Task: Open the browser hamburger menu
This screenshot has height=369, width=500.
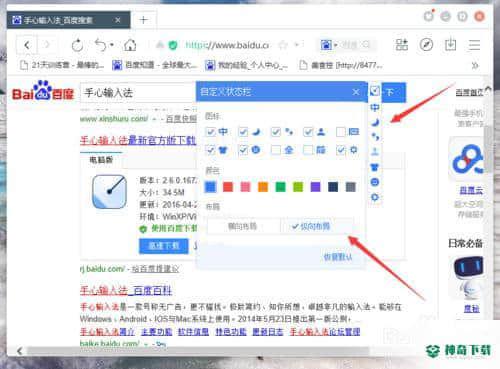Action: pyautogui.click(x=474, y=45)
